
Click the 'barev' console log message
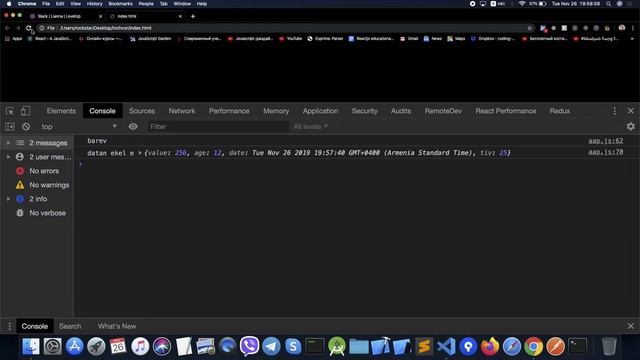[x=97, y=141]
